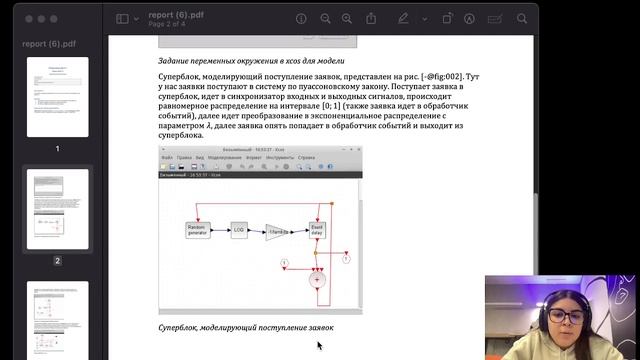Screen dimensions: 640x360
Task: Click the Event delay block in diagram
Action: click(x=317, y=230)
